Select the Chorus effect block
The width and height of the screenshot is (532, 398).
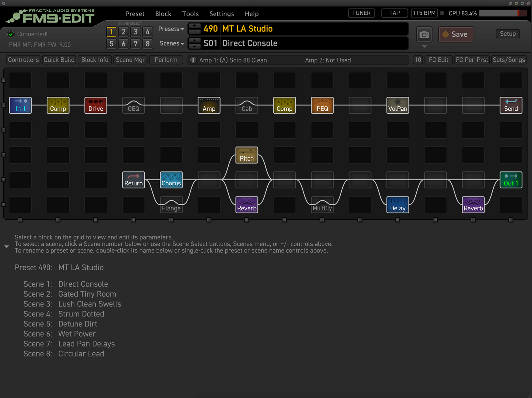click(x=171, y=180)
